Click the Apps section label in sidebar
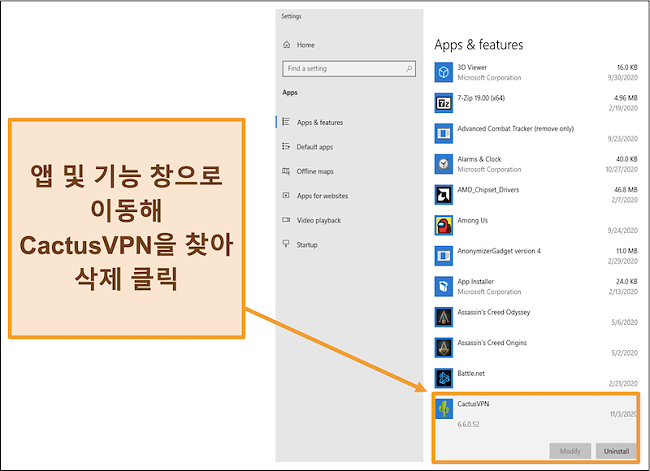 (x=290, y=92)
